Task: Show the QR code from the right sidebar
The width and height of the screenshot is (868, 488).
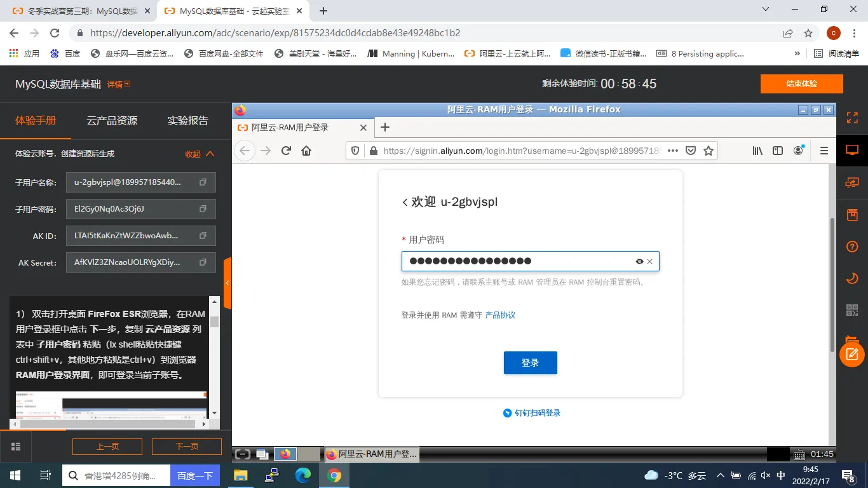Action: pos(852,310)
